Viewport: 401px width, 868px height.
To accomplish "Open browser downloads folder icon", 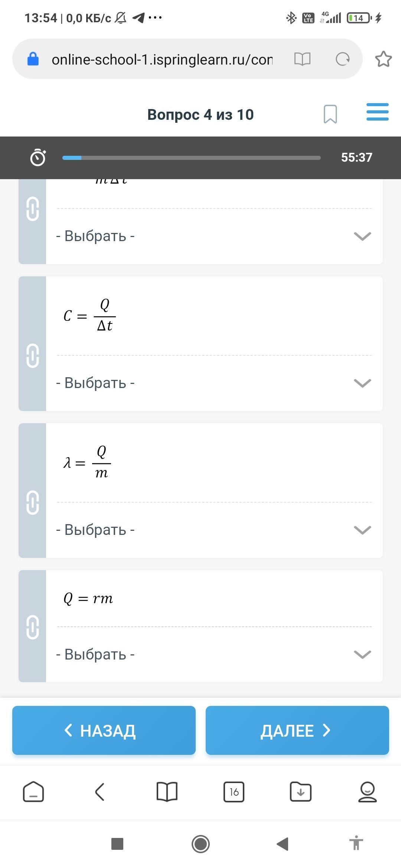I will click(300, 792).
